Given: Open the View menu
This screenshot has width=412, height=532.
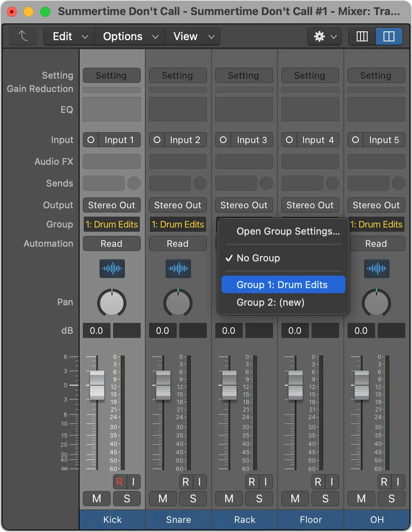Looking at the screenshot, I should [185, 36].
